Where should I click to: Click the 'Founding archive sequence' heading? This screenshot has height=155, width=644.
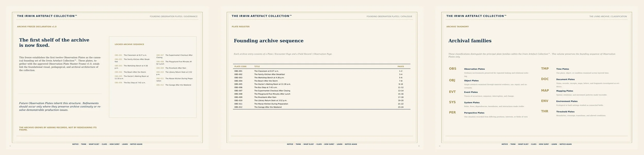[268, 41]
